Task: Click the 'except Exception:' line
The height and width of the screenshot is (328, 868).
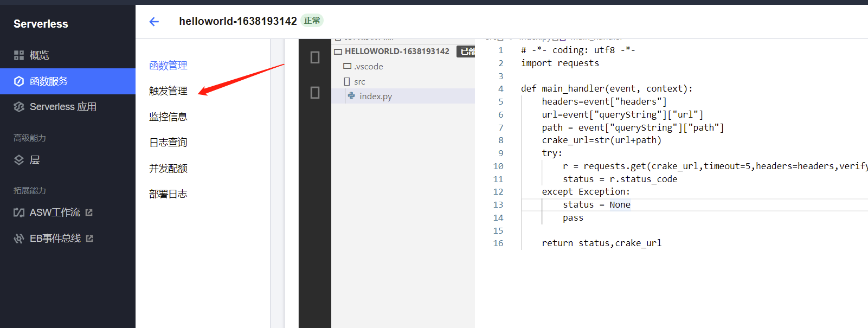Action: tap(586, 191)
